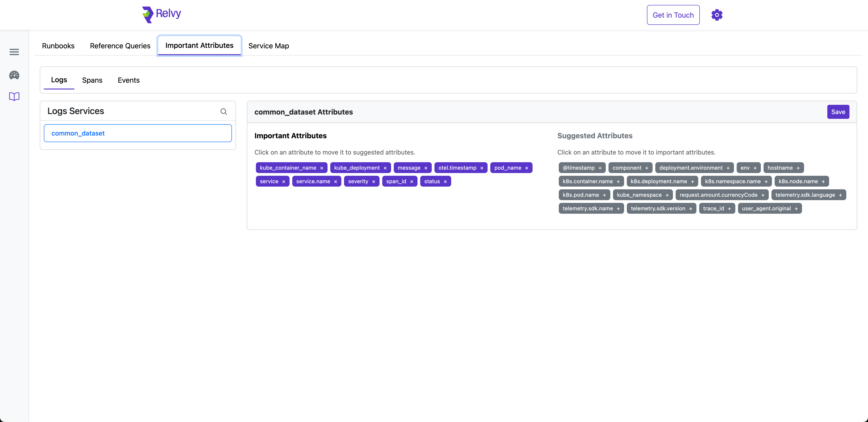Switch to the Spans tab
Viewport: 868px width, 422px height.
click(92, 80)
